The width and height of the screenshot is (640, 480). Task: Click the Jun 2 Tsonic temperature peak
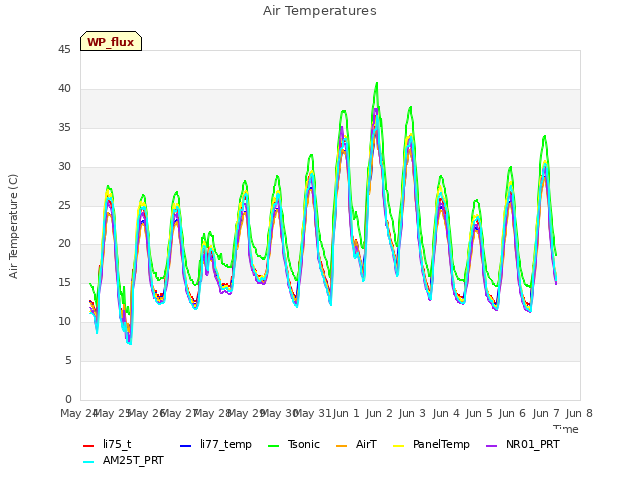[x=377, y=83]
